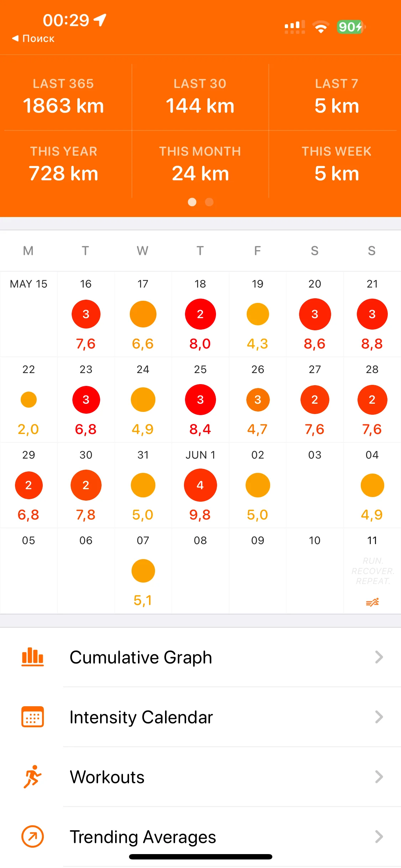Switch to the second stats page dot
This screenshot has height=868, width=401.
click(209, 202)
